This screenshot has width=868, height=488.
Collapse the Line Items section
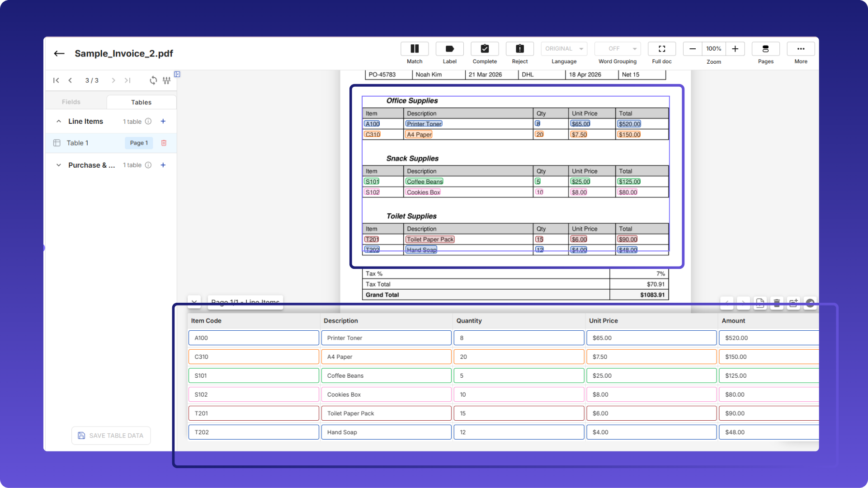[59, 121]
